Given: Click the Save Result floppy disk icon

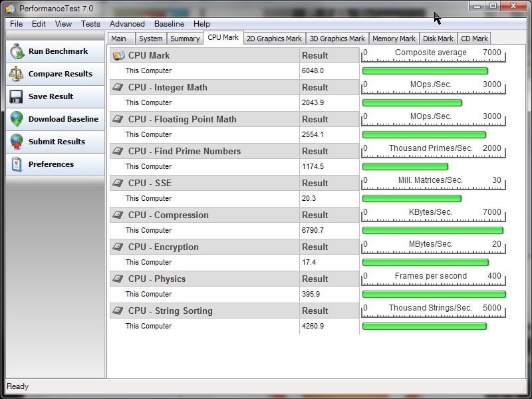Looking at the screenshot, I should point(16,96).
